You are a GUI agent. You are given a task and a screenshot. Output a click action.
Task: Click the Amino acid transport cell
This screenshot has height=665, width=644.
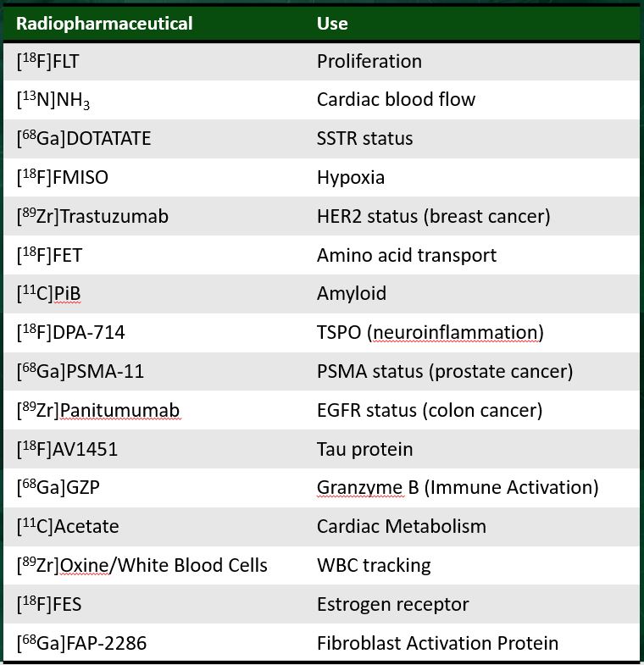point(407,255)
